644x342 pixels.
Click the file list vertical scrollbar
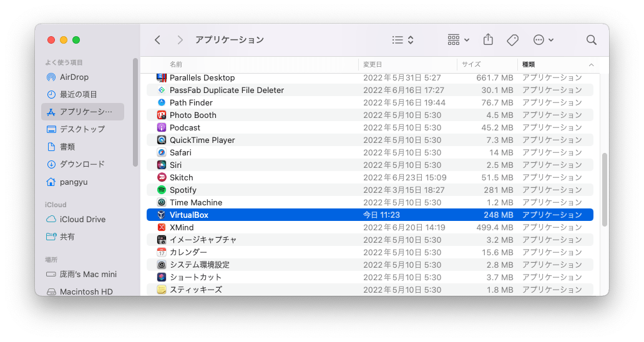[604, 190]
